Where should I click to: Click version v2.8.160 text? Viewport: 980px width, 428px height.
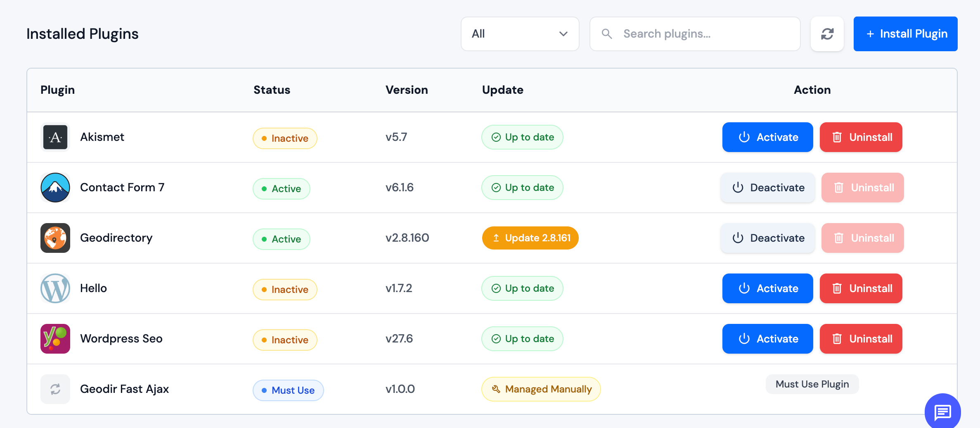click(x=407, y=238)
